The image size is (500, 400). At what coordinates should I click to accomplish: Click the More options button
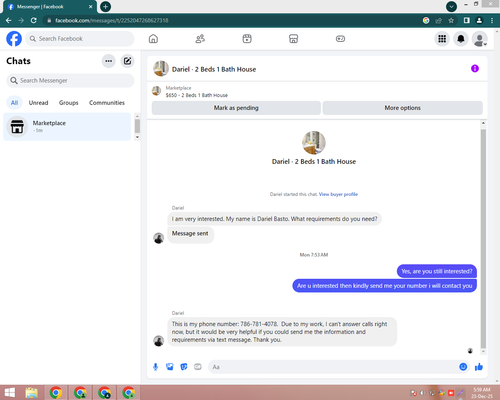click(x=403, y=108)
